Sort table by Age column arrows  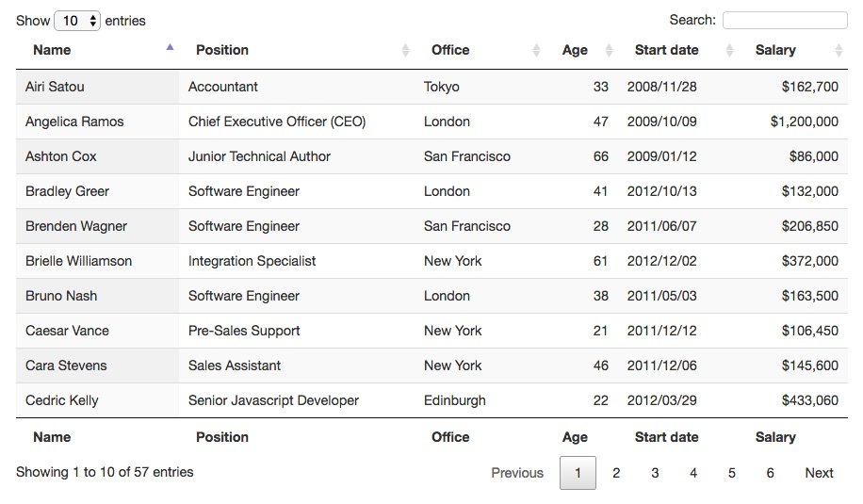coord(609,50)
